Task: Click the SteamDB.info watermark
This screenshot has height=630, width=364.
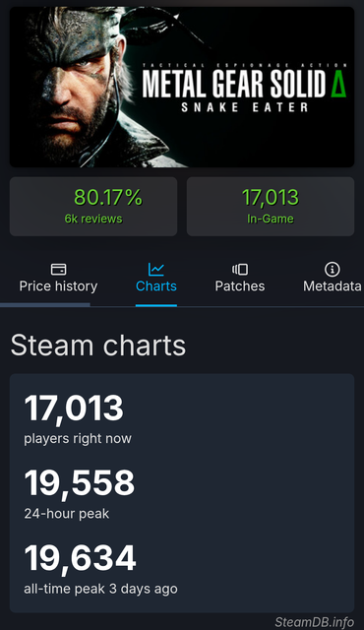Action: [x=314, y=622]
